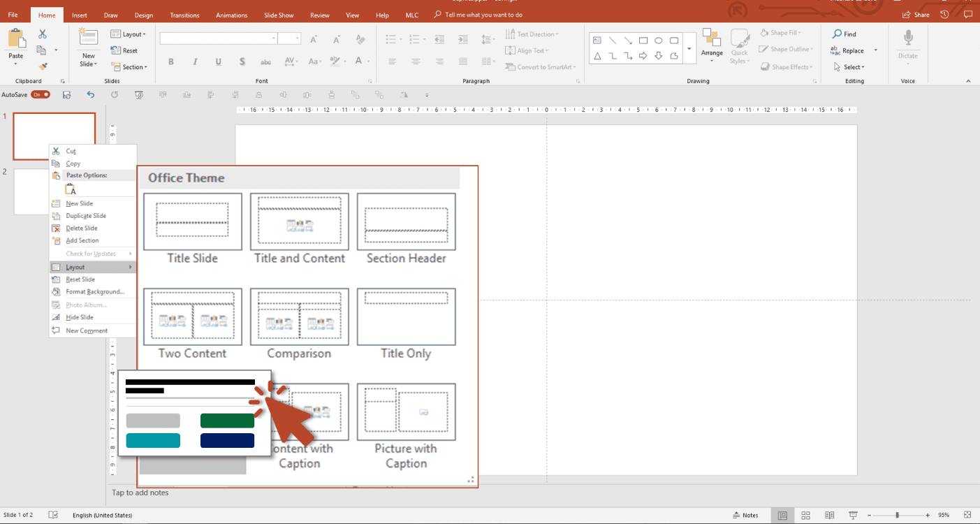Switch to the Transitions ribbon tab
Image resolution: width=980 pixels, height=524 pixels.
pos(184,14)
